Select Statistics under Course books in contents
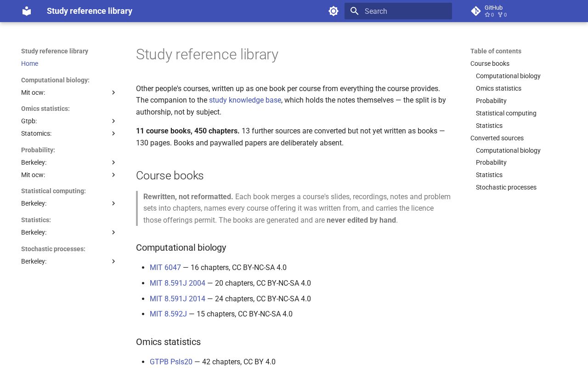588x368 pixels. point(489,126)
